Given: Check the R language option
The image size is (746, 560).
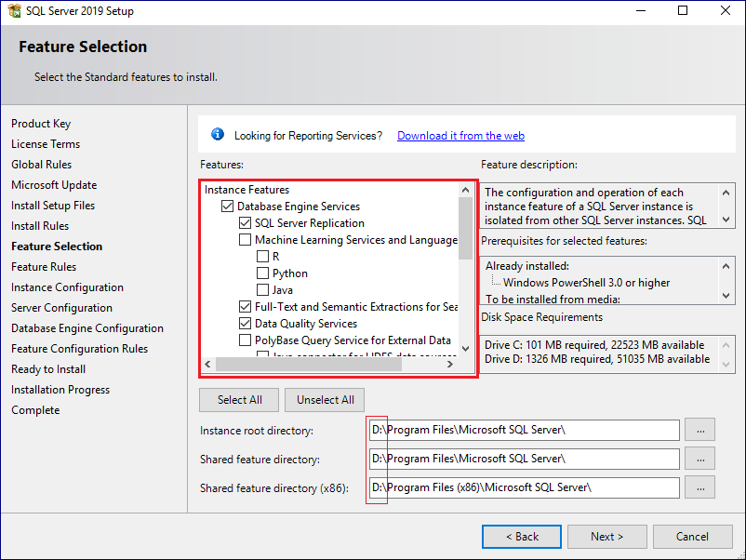Looking at the screenshot, I should pos(262,257).
